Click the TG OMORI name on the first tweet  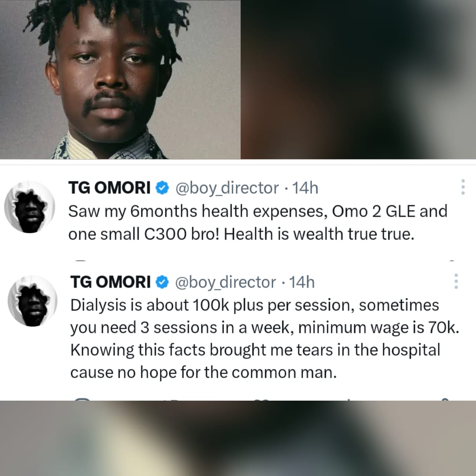tap(109, 188)
